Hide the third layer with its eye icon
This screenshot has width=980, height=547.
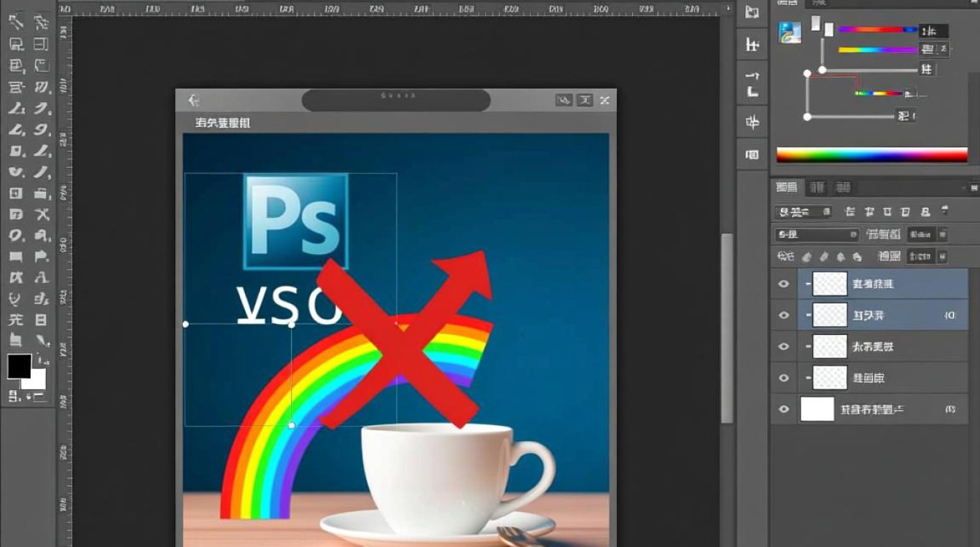[x=784, y=346]
